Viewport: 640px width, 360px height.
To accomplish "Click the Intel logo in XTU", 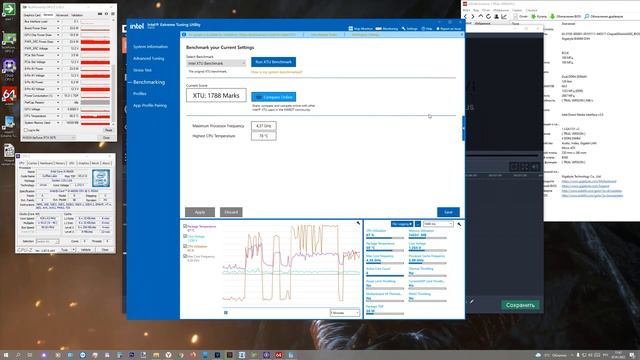I will coord(137,26).
